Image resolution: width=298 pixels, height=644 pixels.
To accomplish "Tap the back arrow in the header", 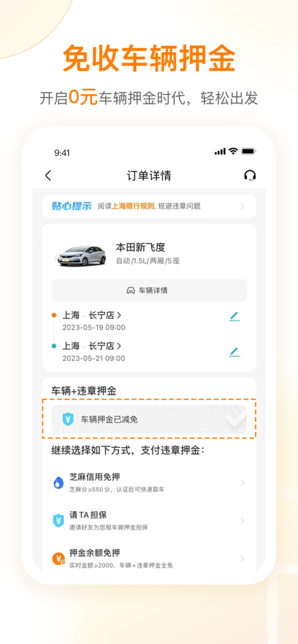I will click(x=48, y=176).
